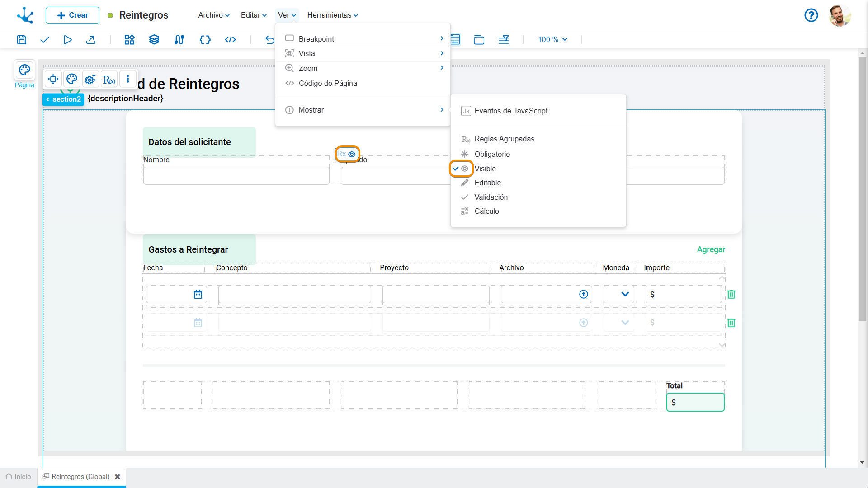The image size is (868, 488).
Task: Open the Editar menu
Action: coord(254,15)
